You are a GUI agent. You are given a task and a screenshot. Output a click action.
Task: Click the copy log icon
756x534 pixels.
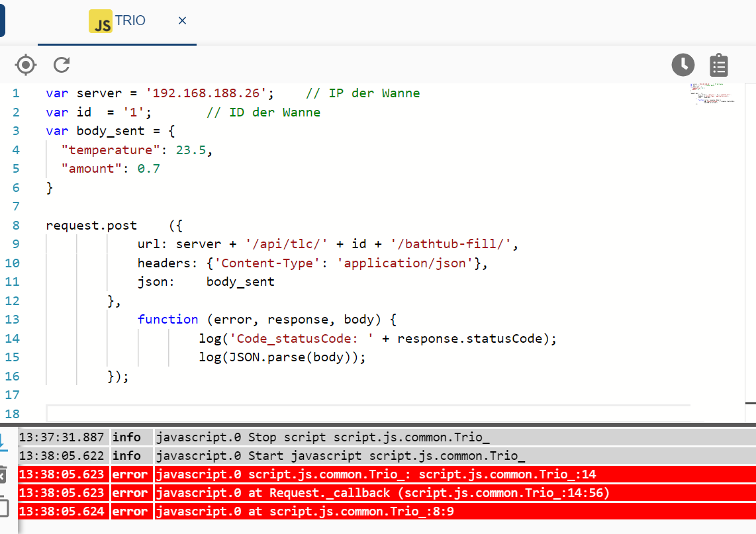[x=4, y=506]
